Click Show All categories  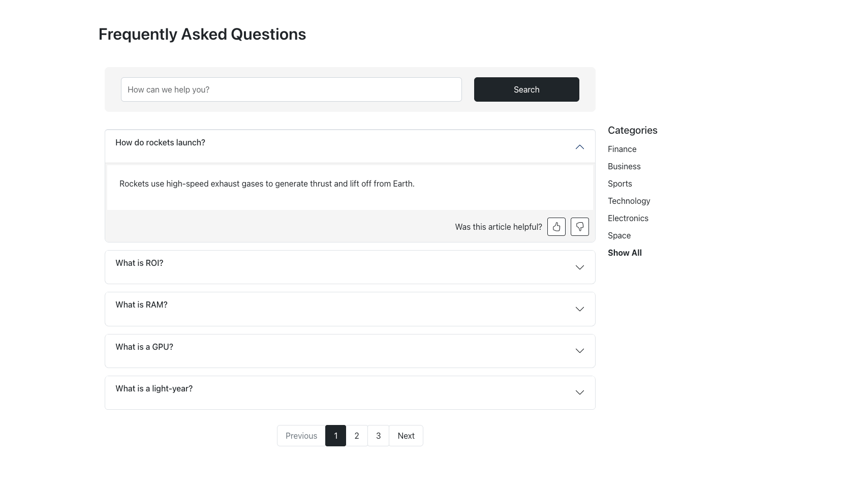pyautogui.click(x=624, y=253)
